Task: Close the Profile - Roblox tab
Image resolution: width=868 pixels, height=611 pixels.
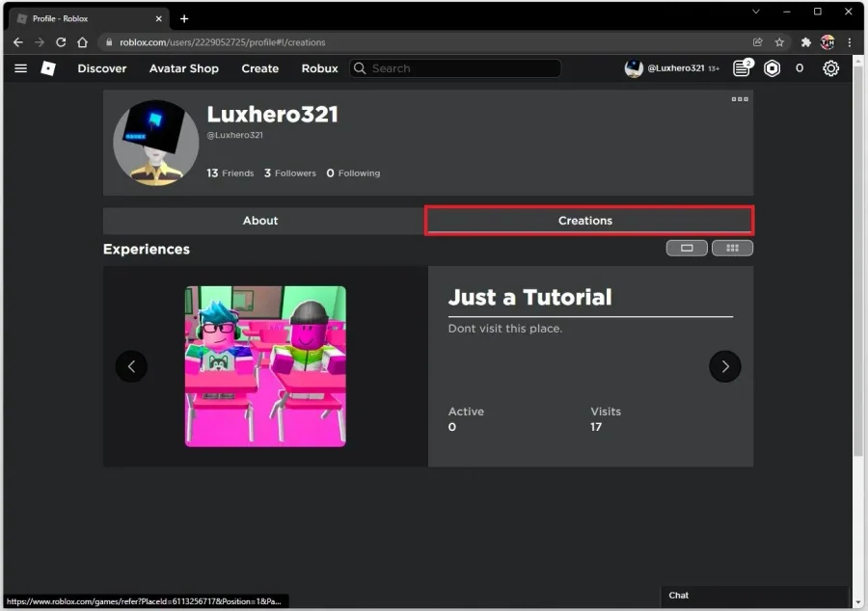Action: click(159, 19)
